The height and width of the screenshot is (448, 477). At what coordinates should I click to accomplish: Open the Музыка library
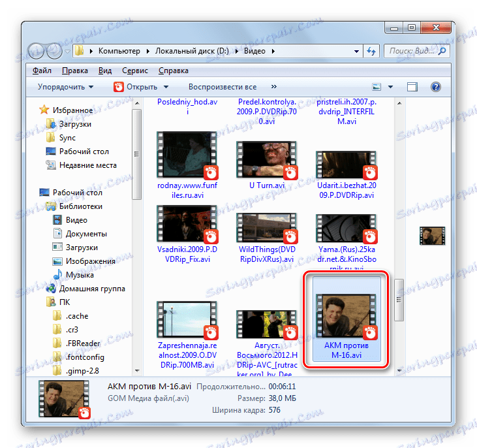tap(73, 275)
